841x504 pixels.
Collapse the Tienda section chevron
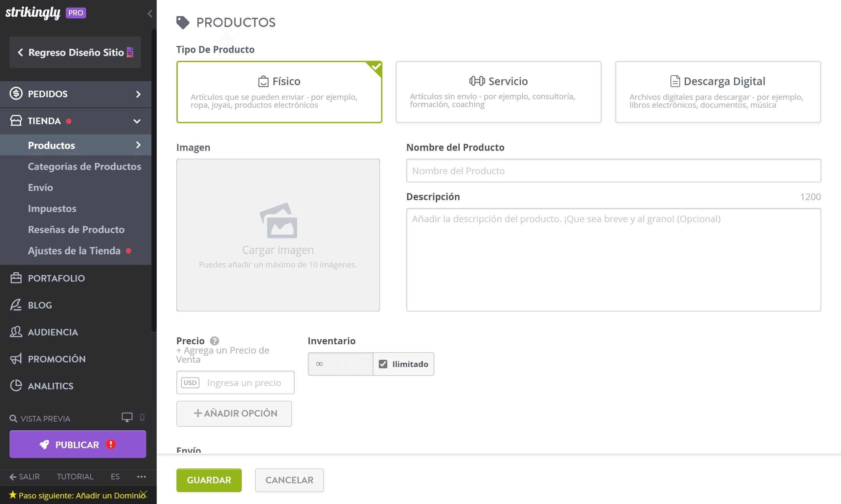click(137, 121)
